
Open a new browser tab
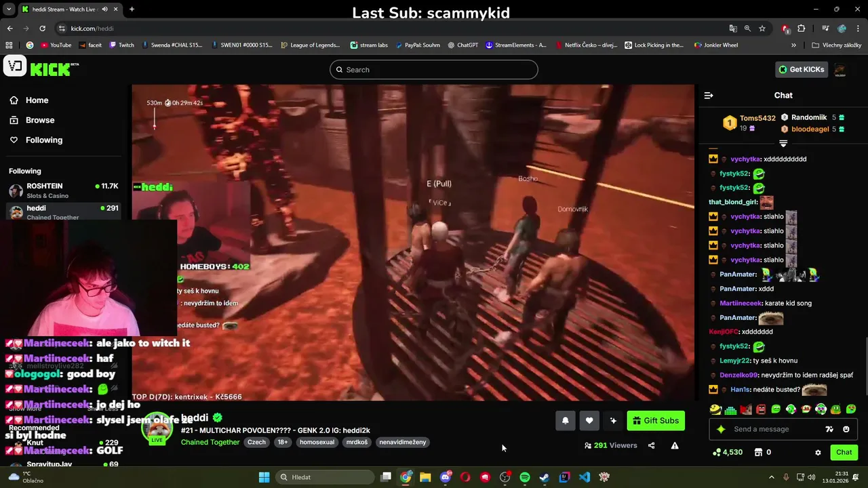coord(132,9)
